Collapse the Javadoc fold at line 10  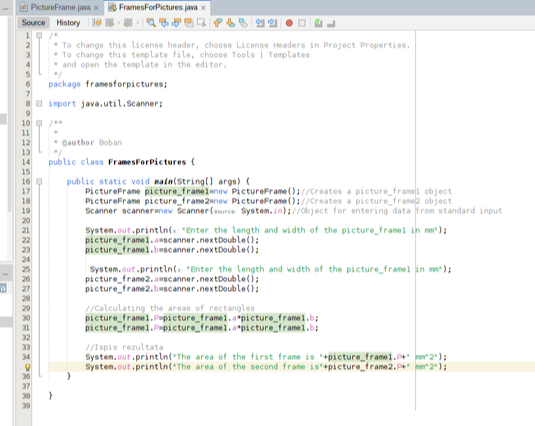(x=39, y=123)
